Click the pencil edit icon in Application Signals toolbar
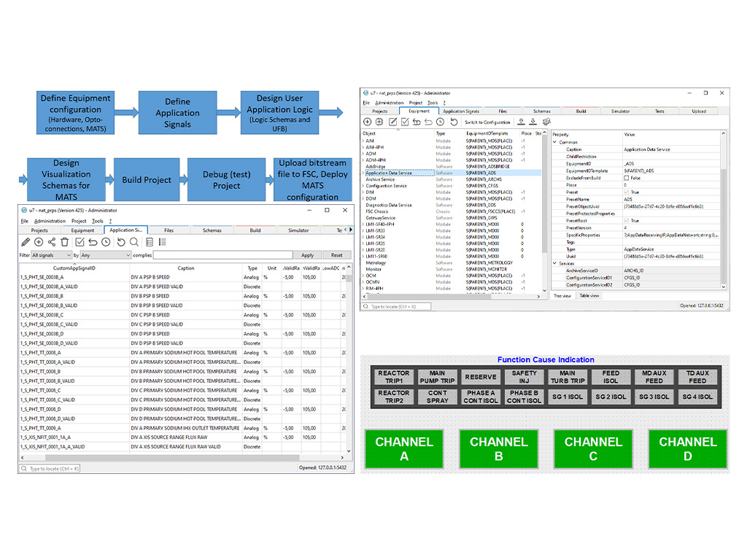 26,242
